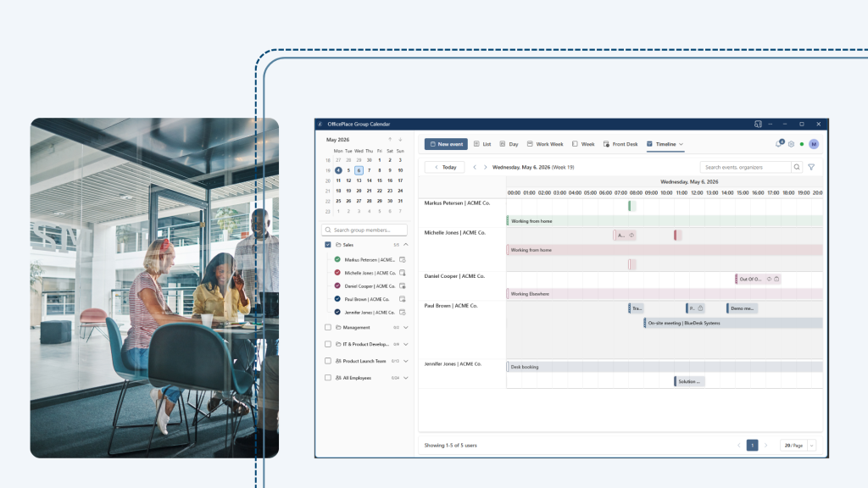Click into Search group members field

[364, 230]
